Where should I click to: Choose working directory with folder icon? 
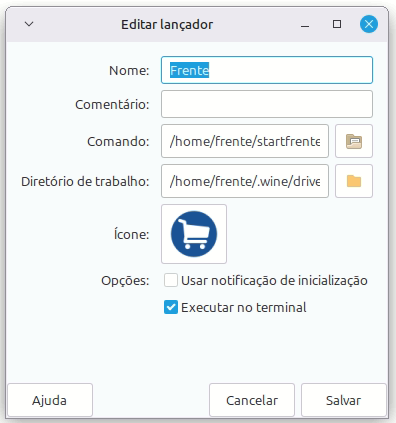tap(354, 181)
